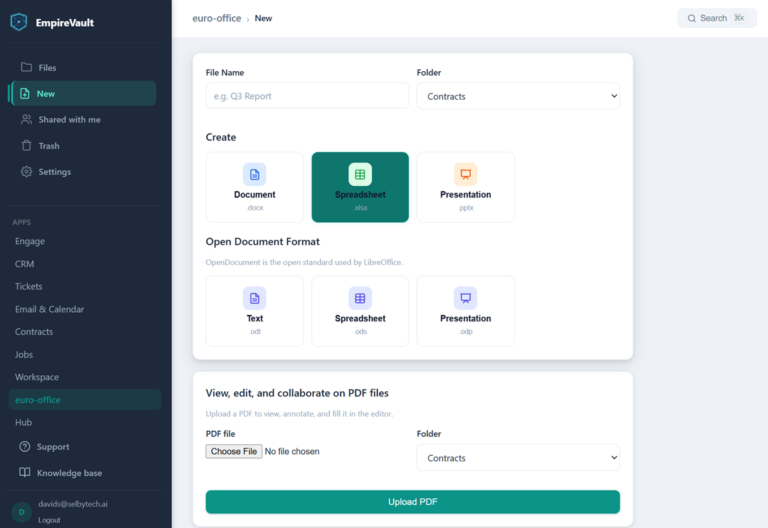Image resolution: width=768 pixels, height=528 pixels.
Task: Click the EmpireVault hexagon logo icon
Action: [x=19, y=22]
